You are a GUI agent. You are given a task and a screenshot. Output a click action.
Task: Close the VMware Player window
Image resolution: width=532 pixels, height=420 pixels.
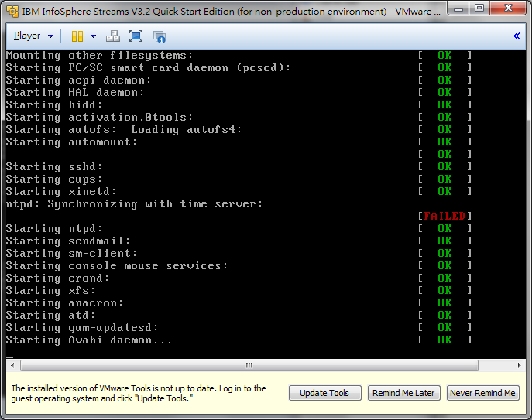508,9
